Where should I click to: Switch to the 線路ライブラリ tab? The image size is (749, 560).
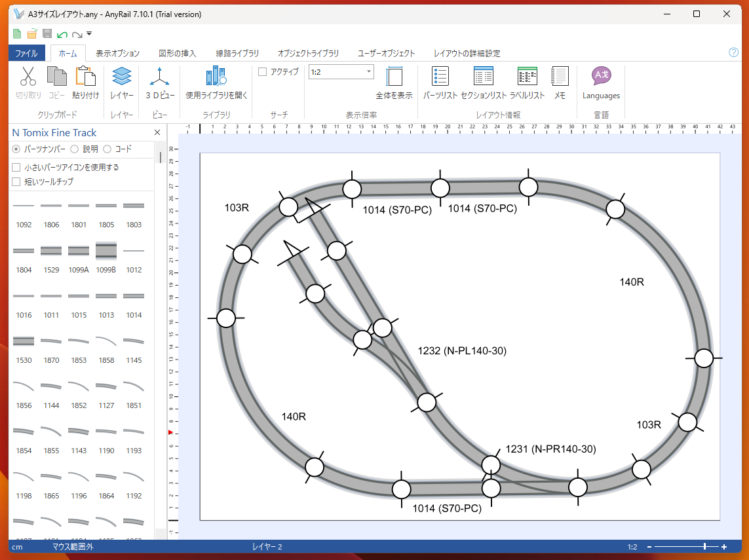pyautogui.click(x=237, y=54)
